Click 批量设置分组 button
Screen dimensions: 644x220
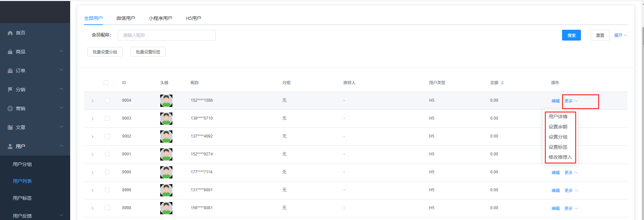click(105, 52)
